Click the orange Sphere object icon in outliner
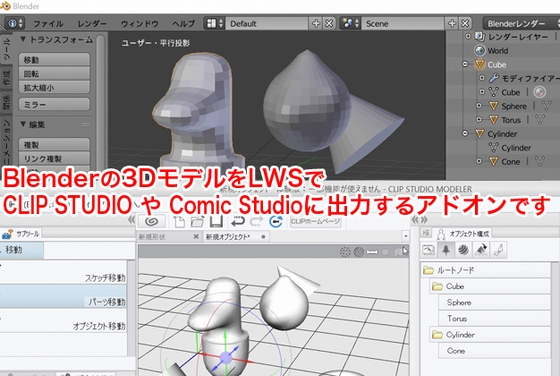The image size is (560, 376). tap(494, 106)
